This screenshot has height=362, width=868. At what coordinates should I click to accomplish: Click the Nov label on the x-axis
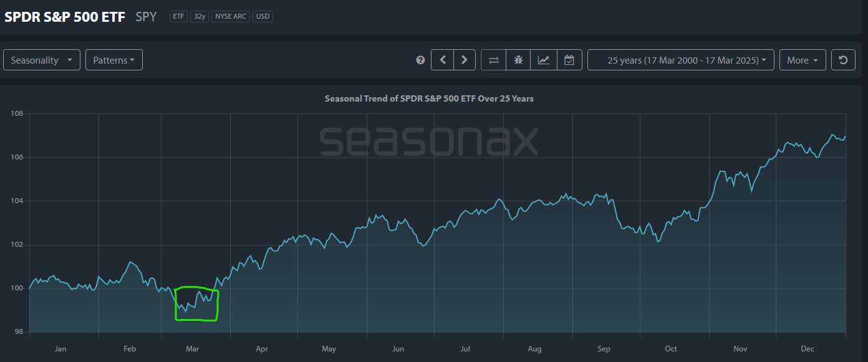(740, 348)
